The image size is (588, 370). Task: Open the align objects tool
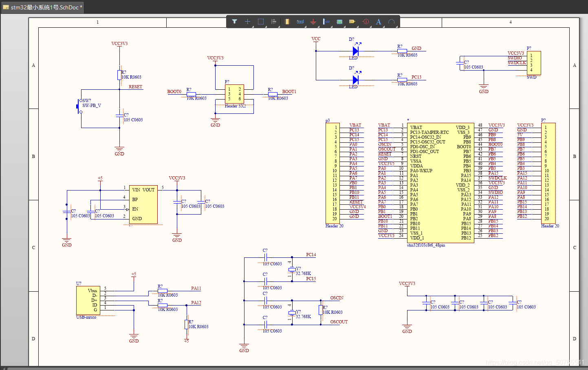click(x=274, y=22)
